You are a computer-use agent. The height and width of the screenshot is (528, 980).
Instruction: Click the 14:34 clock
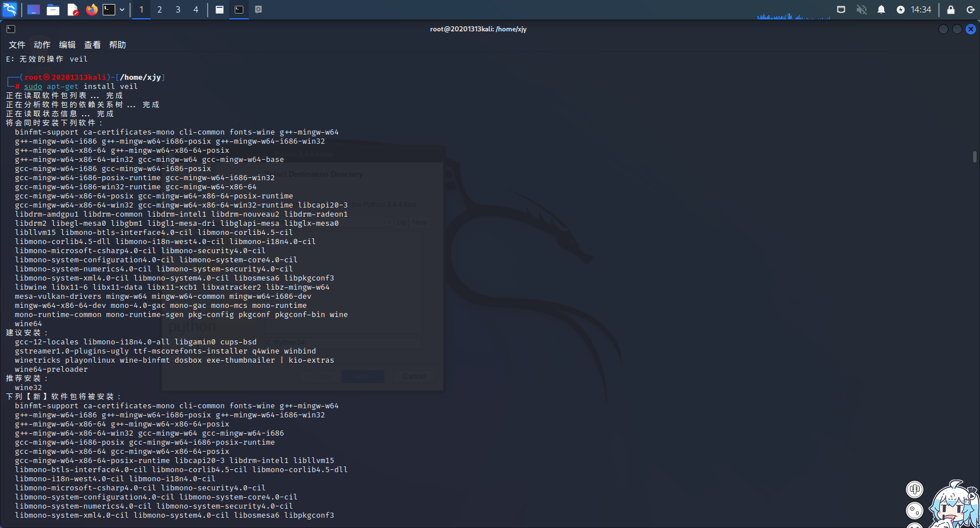pos(921,10)
